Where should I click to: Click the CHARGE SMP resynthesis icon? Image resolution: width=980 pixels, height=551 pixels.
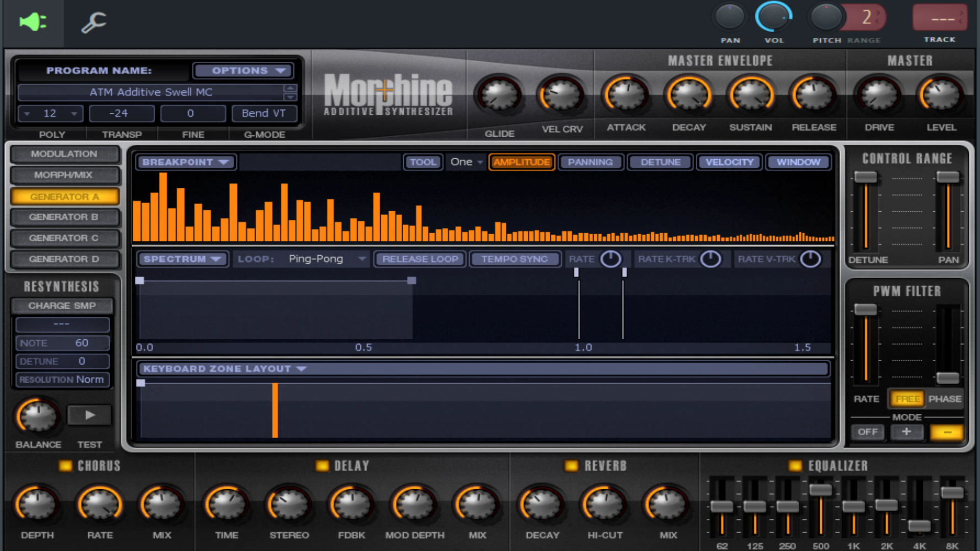point(61,305)
